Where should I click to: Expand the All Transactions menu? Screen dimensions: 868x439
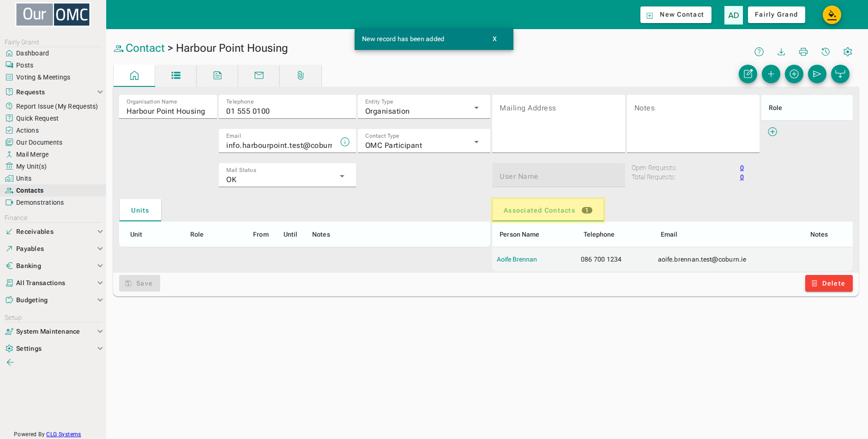coord(53,283)
